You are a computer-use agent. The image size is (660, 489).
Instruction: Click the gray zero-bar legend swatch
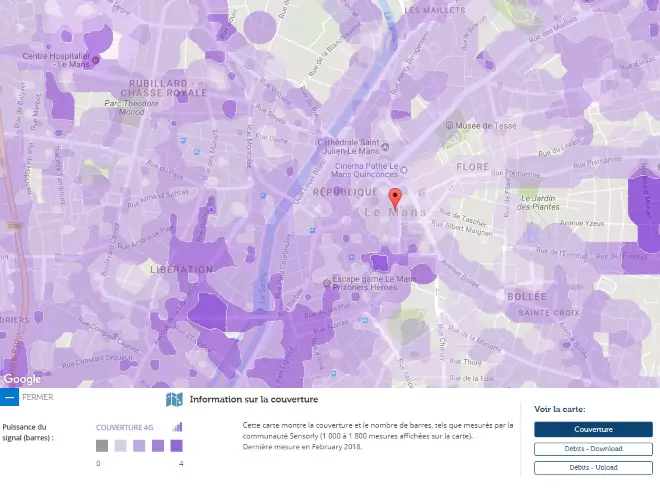coord(102,446)
